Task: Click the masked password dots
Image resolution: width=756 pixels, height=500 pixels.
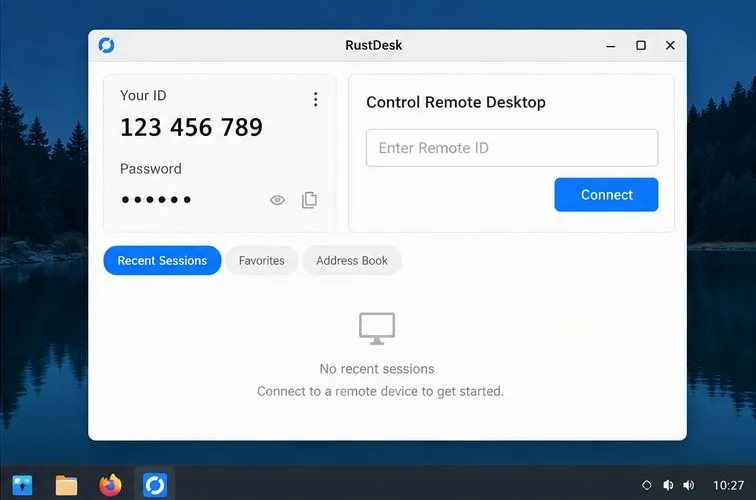Action: pyautogui.click(x=156, y=200)
